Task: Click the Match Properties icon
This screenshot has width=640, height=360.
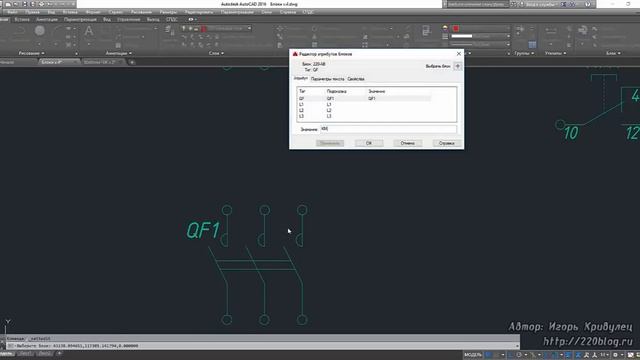Action: pyautogui.click(x=426, y=30)
